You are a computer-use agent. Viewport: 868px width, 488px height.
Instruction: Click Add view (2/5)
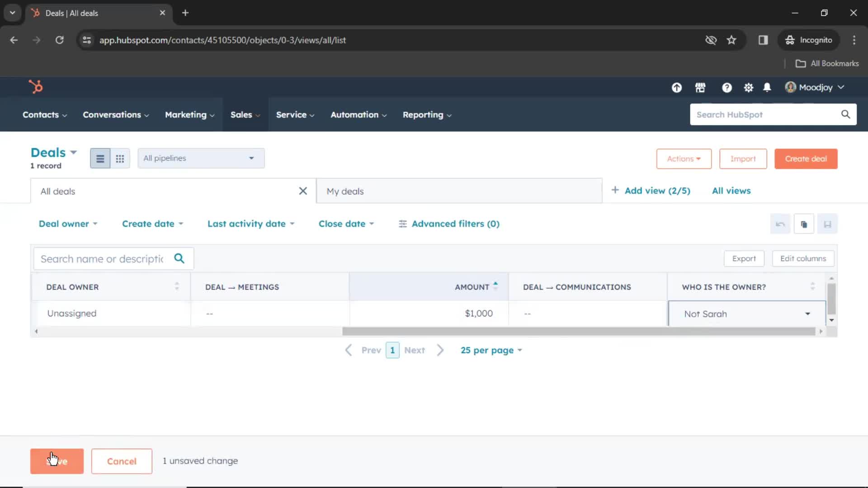[651, 191]
